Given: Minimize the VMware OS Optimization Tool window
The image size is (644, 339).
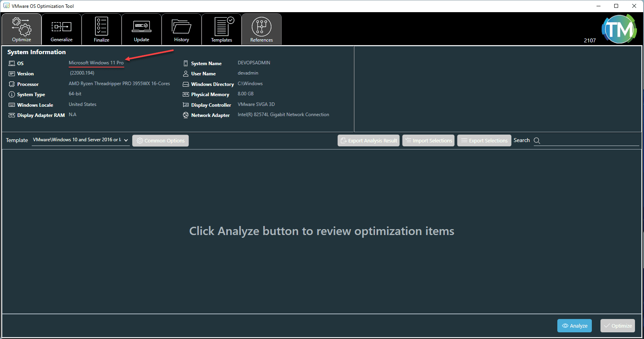Looking at the screenshot, I should coord(599,6).
